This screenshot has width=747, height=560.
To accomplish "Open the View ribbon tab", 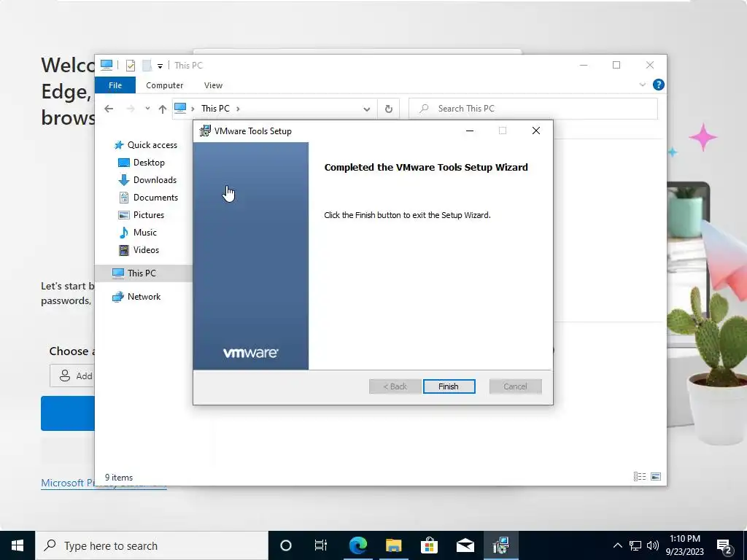I will click(213, 85).
